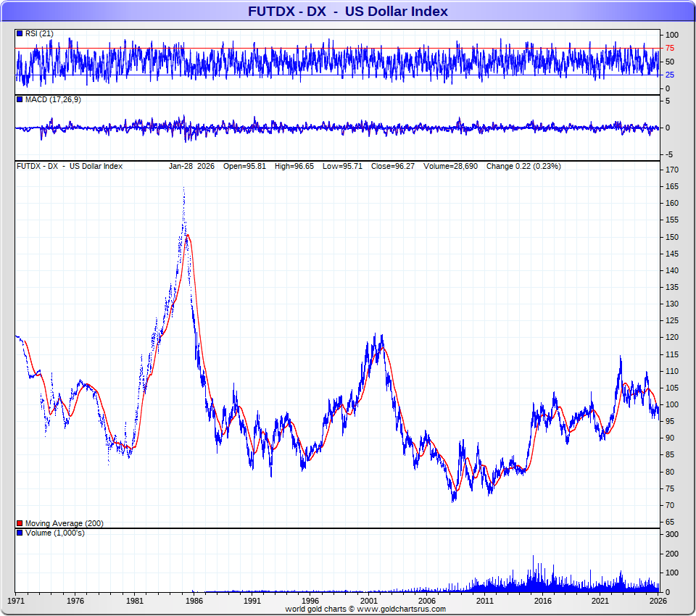Click the 2016 year marker on the x-axis

(x=542, y=601)
